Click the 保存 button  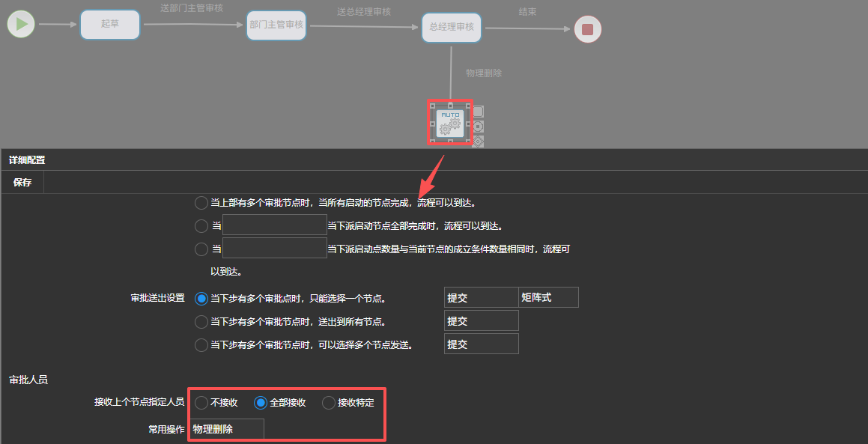[22, 182]
